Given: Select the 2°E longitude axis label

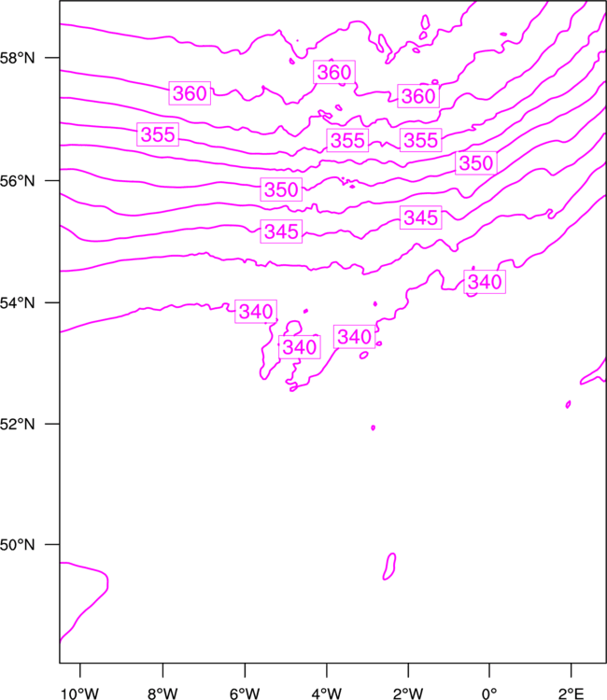Looking at the screenshot, I should [x=572, y=693].
